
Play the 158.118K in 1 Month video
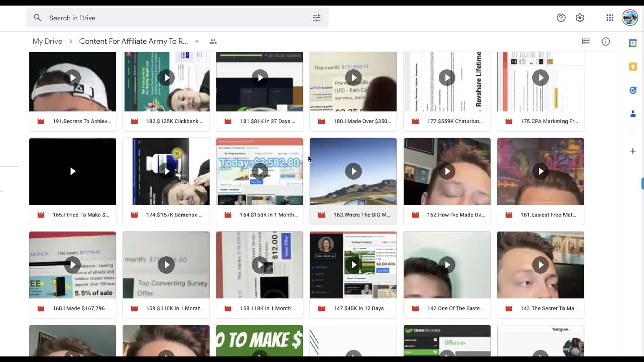tap(260, 265)
